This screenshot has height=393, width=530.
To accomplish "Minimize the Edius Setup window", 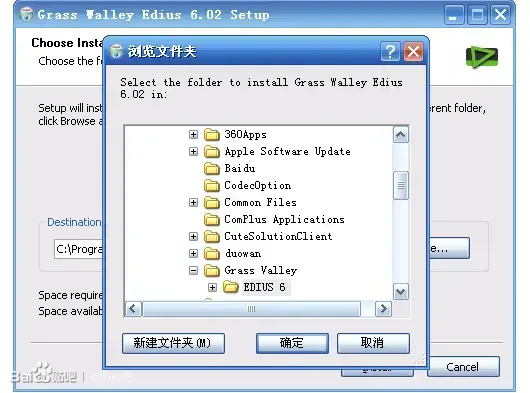I will 454,15.
